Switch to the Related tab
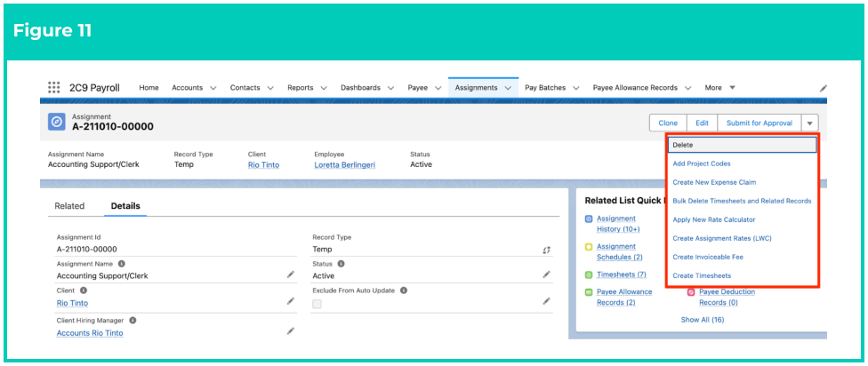The width and height of the screenshot is (868, 366). 69,206
